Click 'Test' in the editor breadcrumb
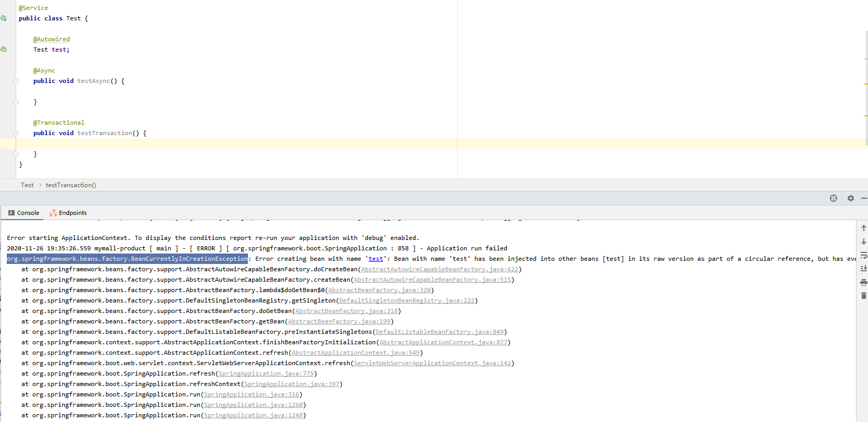Image resolution: width=868 pixels, height=422 pixels. (27, 185)
